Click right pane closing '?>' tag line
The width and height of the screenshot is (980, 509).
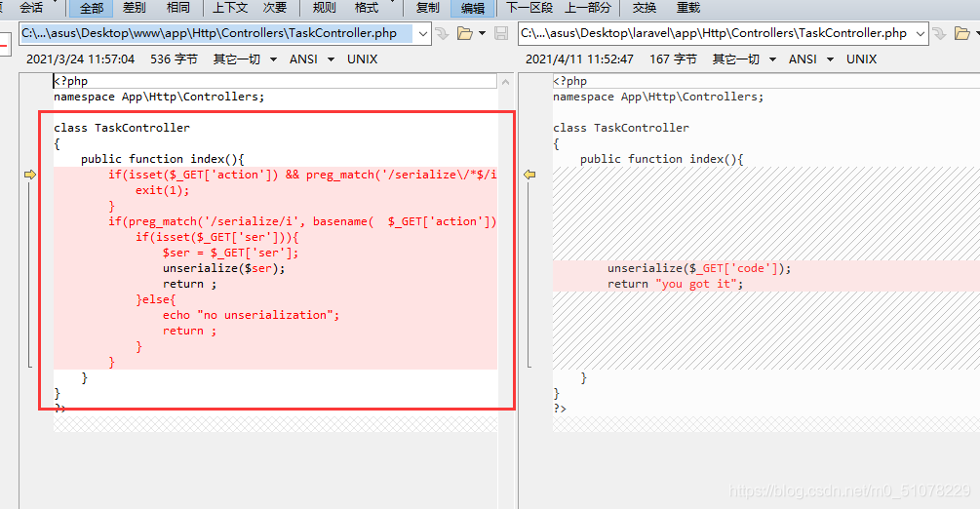click(x=560, y=409)
